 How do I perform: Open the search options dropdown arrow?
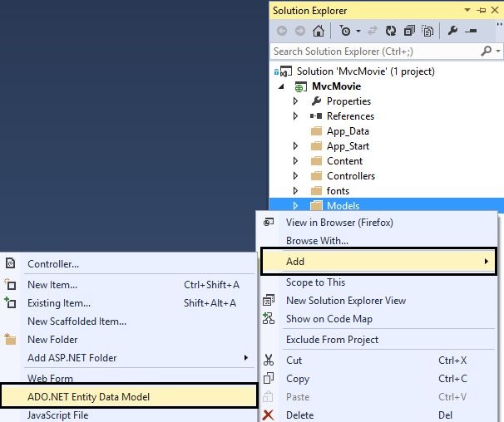[498, 51]
